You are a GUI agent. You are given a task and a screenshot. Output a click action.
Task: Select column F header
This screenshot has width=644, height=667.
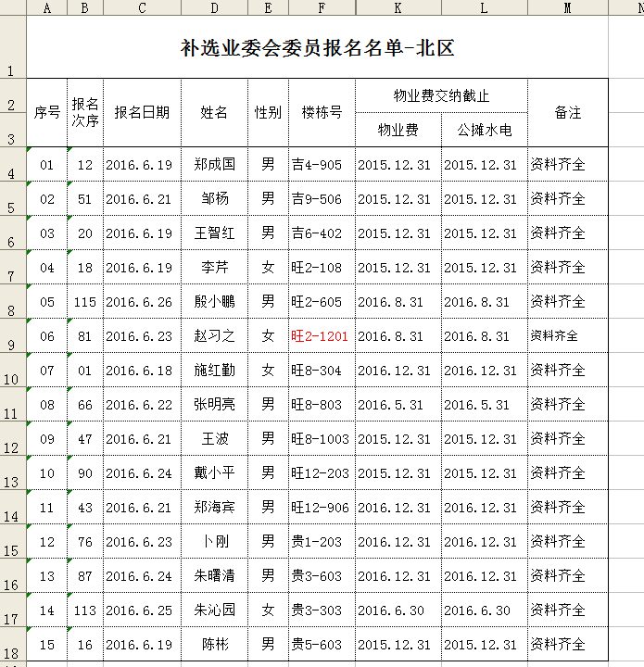tap(322, 7)
